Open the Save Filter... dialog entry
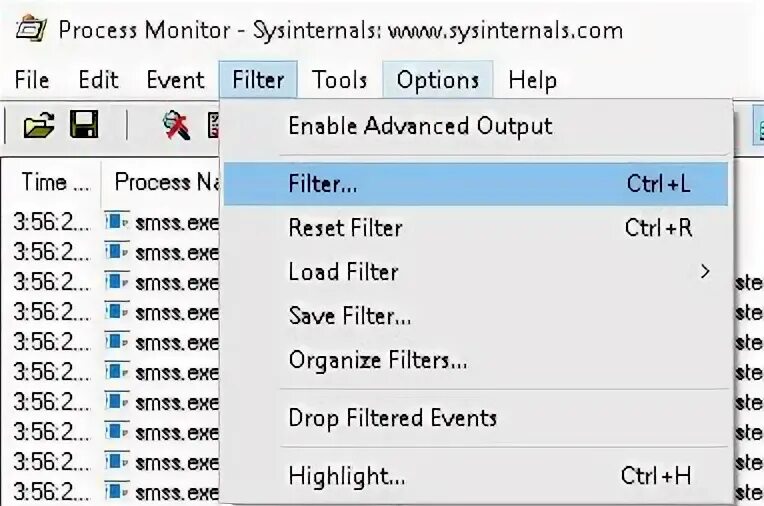 (350, 316)
